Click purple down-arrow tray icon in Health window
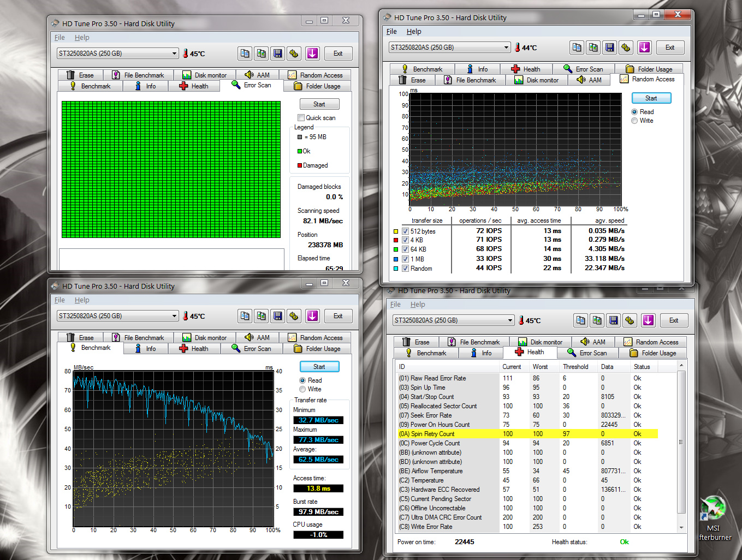 pyautogui.click(x=648, y=320)
